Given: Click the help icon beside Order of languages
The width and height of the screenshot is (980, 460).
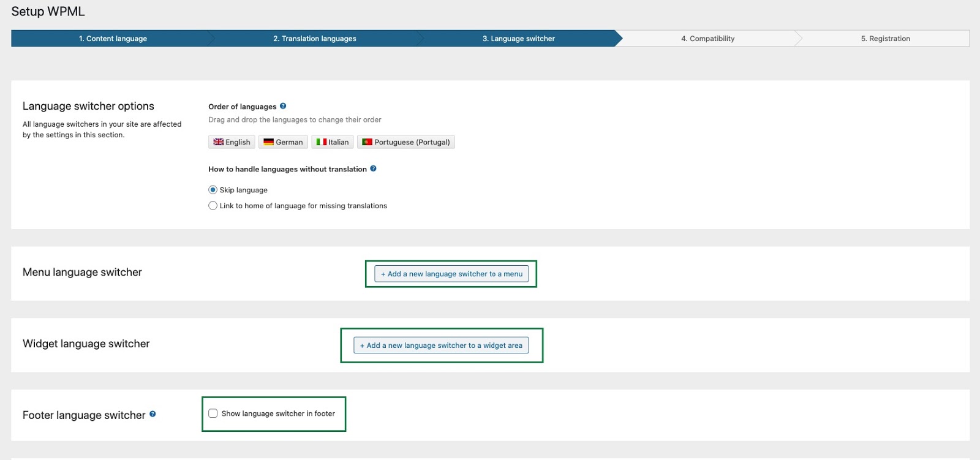Looking at the screenshot, I should [x=283, y=106].
